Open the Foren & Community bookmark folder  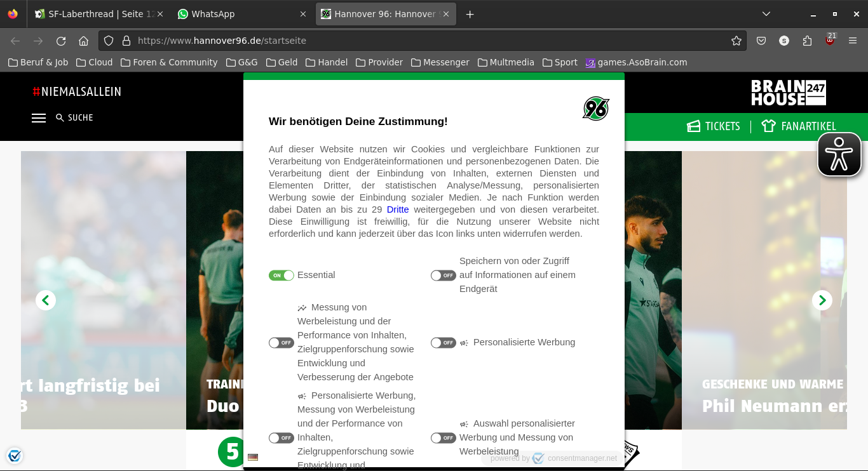pos(169,62)
